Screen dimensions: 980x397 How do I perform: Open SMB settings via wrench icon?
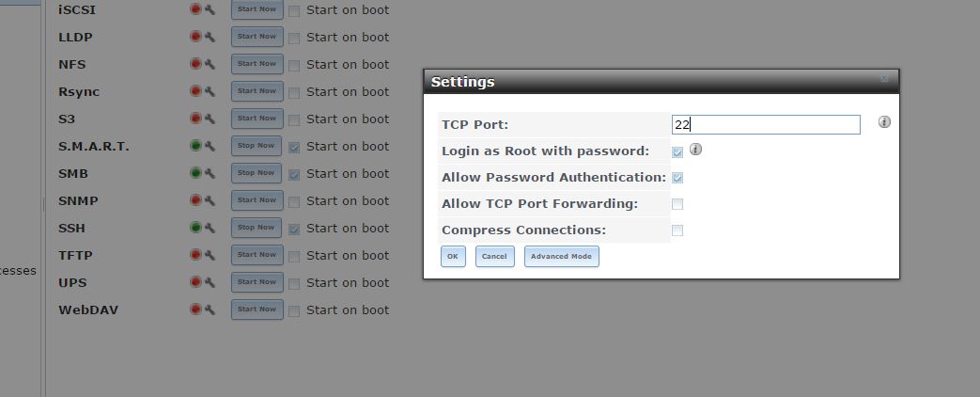click(x=210, y=173)
